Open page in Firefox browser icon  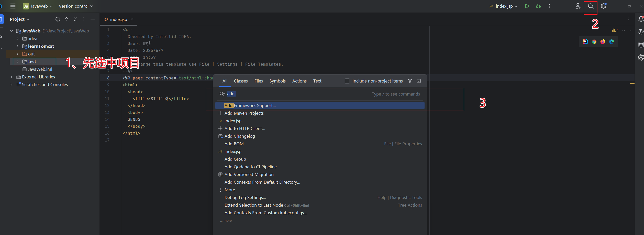point(603,42)
